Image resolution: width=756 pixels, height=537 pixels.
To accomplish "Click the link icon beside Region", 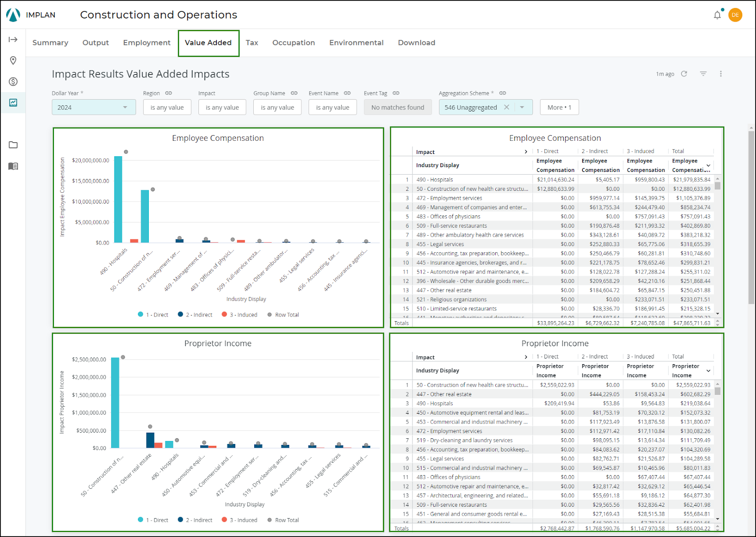I will [169, 93].
